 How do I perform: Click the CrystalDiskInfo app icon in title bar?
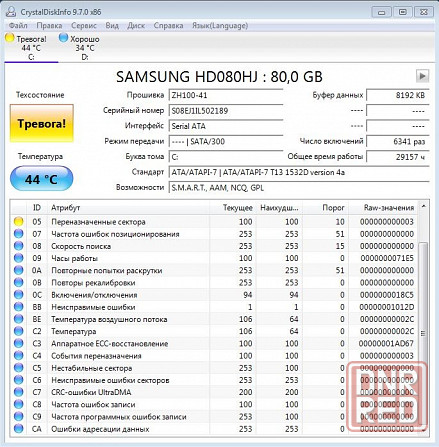[11, 12]
